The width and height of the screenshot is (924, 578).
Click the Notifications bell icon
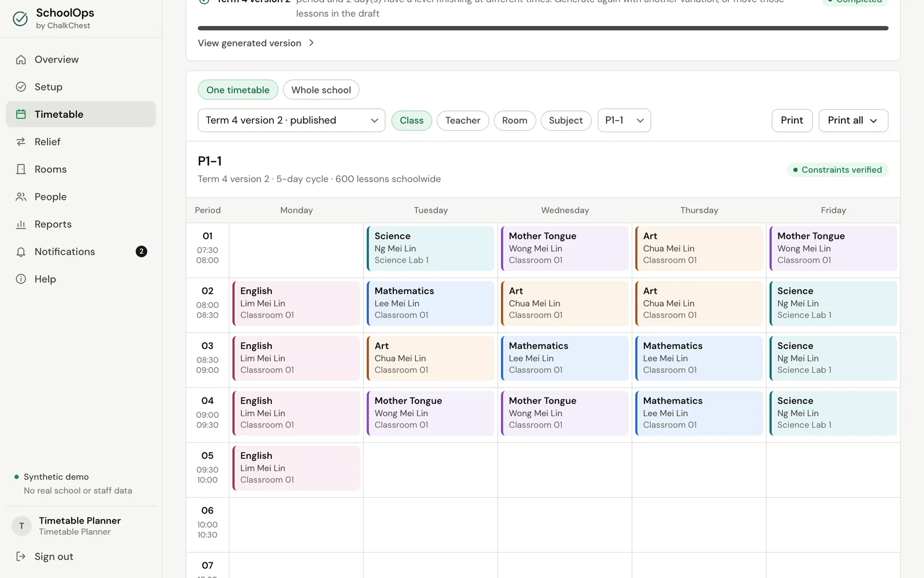point(21,251)
